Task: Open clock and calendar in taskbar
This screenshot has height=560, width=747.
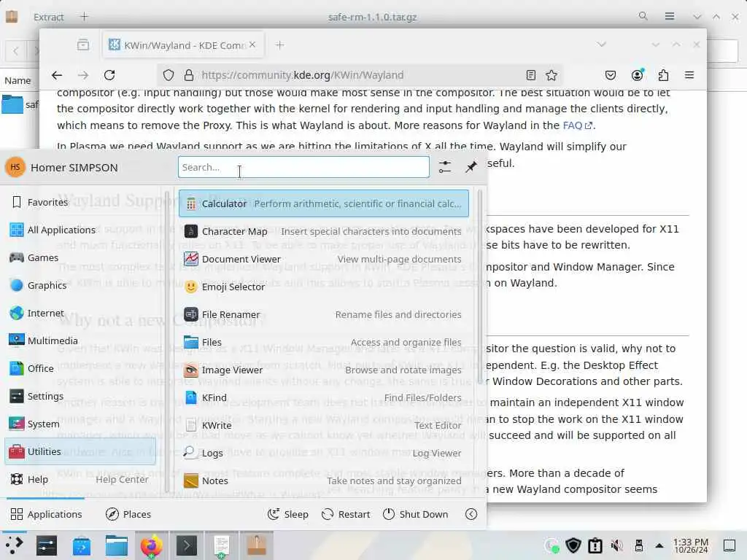Action: (691, 545)
